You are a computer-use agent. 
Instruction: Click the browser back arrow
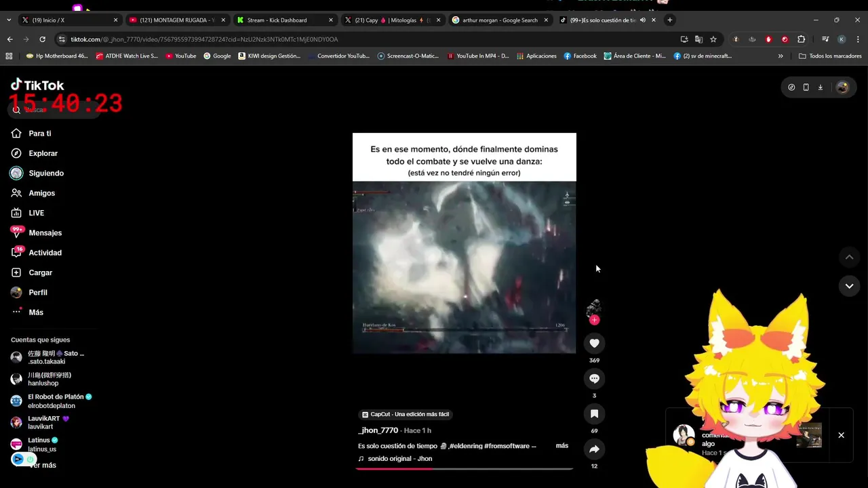pos(9,39)
